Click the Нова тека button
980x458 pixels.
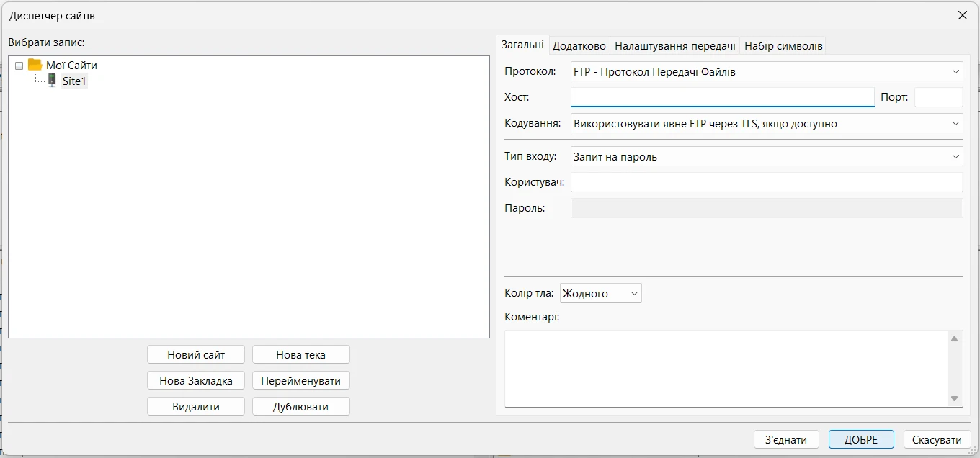pyautogui.click(x=301, y=355)
